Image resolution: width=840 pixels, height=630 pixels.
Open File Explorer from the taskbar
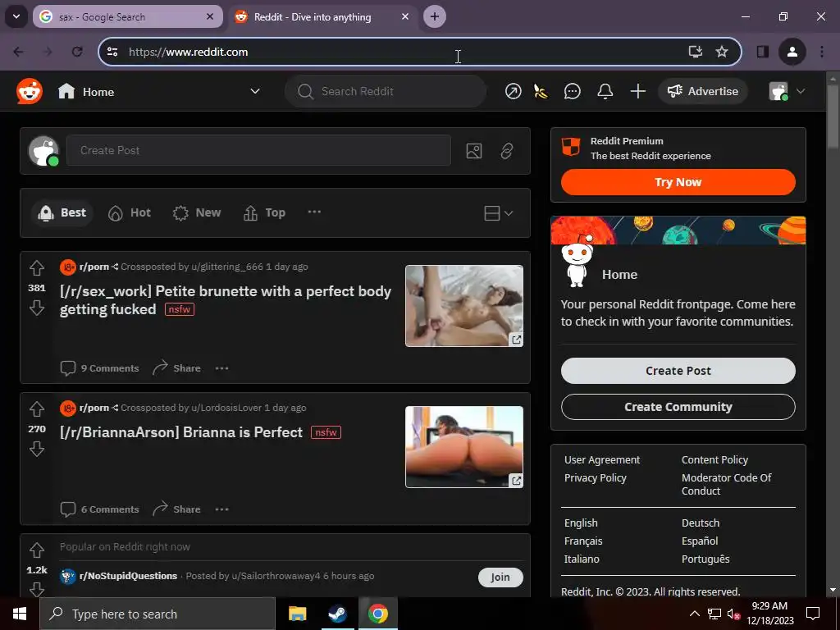tap(297, 614)
